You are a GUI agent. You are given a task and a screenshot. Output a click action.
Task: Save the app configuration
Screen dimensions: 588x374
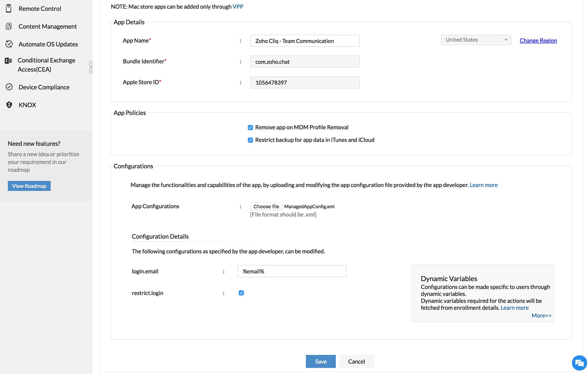[321, 361]
